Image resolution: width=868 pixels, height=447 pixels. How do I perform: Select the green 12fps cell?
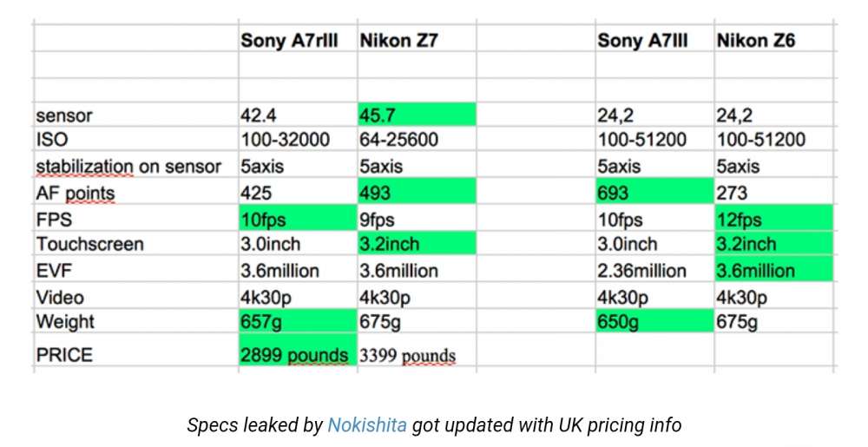(773, 219)
